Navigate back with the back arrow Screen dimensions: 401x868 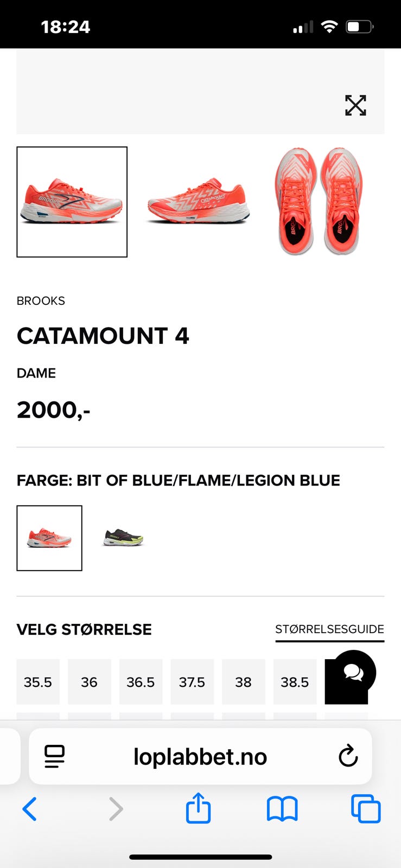(x=30, y=810)
